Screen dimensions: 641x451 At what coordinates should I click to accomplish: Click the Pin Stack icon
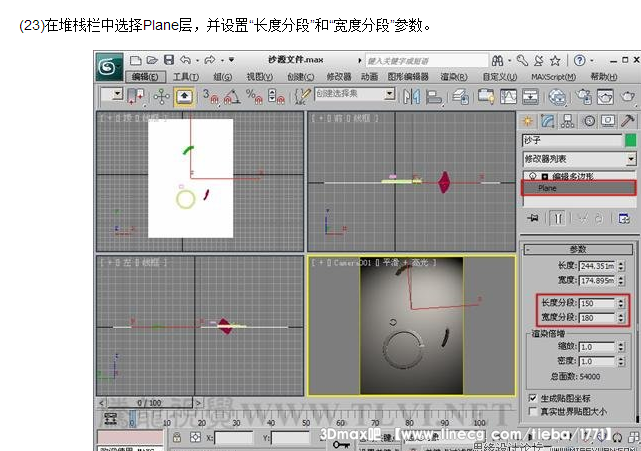click(x=533, y=218)
